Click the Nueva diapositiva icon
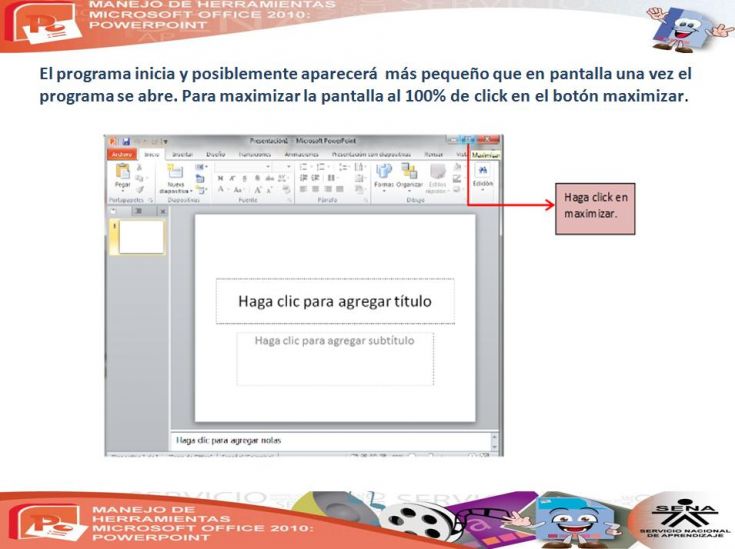This screenshot has height=549, width=735. 176,171
